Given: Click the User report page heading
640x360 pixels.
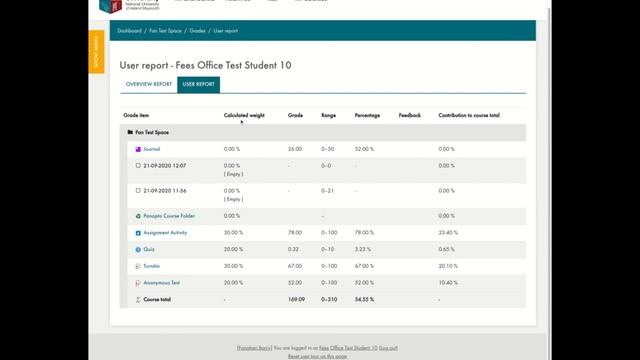Looking at the screenshot, I should (205, 65).
